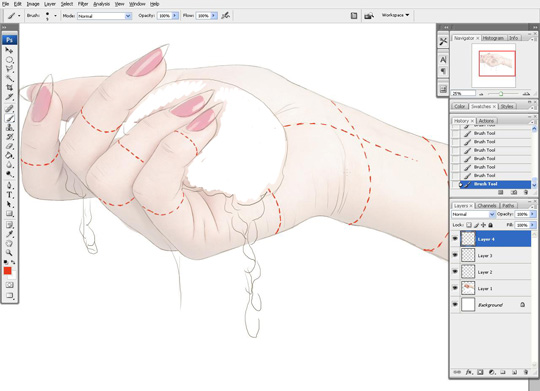Toggle the airbrush option
This screenshot has height=391, width=540.
pos(226,16)
